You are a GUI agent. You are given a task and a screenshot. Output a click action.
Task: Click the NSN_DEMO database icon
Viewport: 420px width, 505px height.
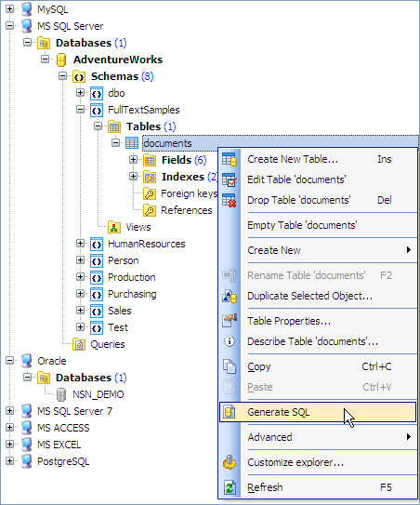[61, 394]
